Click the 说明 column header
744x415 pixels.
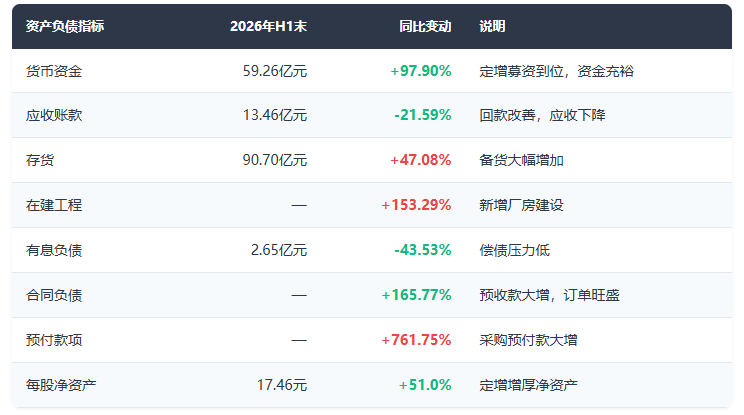492,26
